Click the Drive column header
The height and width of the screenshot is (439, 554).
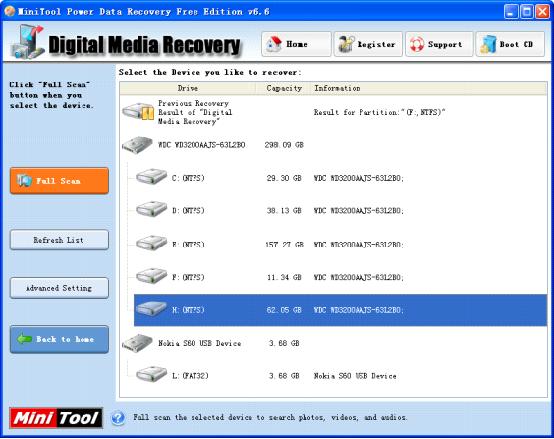(188, 88)
